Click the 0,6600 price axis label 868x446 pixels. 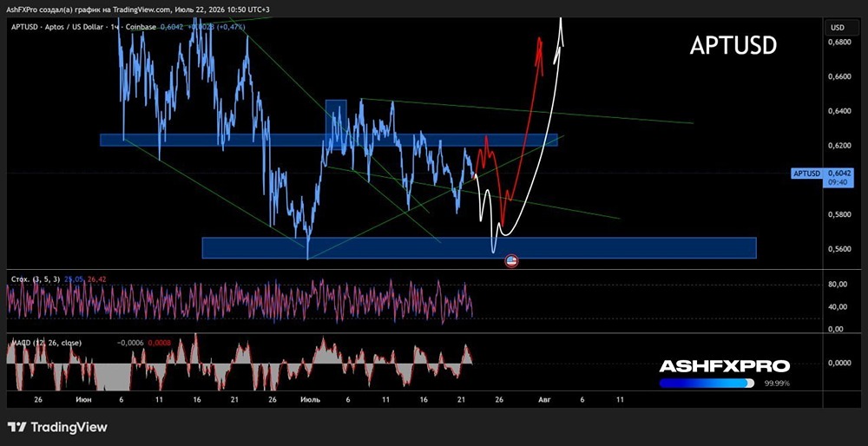tap(839, 76)
